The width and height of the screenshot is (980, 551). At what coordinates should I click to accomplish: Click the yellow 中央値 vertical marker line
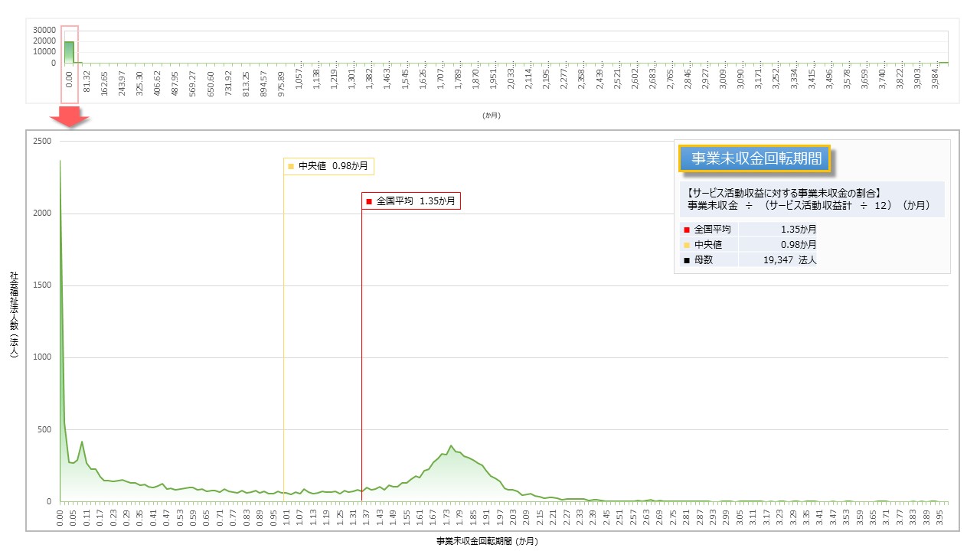click(283, 337)
